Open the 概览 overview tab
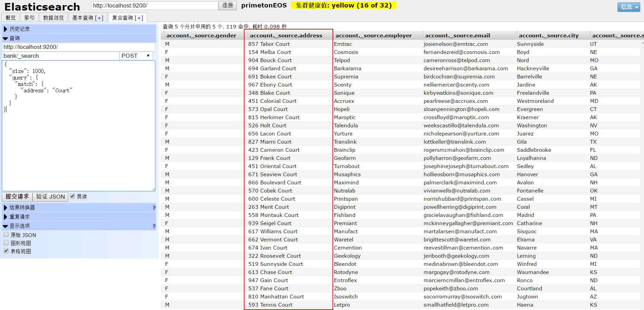Viewport: 644px width, 310px height. (x=11, y=18)
